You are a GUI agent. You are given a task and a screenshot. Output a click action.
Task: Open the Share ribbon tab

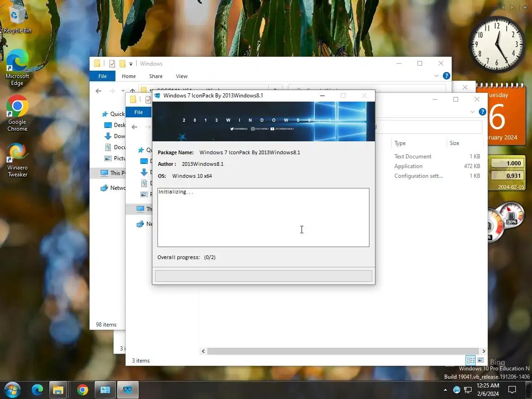[x=156, y=76]
